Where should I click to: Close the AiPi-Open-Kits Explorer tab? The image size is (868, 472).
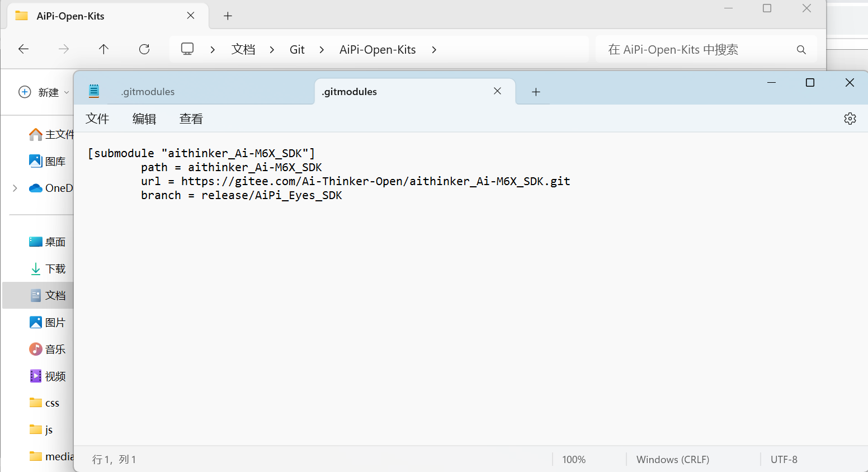pyautogui.click(x=191, y=16)
